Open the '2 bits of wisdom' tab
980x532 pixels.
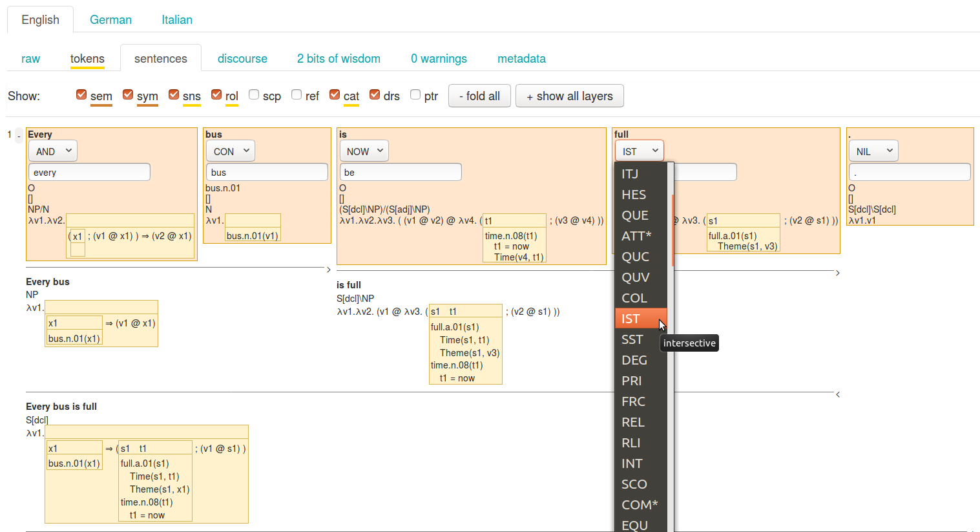pos(339,59)
